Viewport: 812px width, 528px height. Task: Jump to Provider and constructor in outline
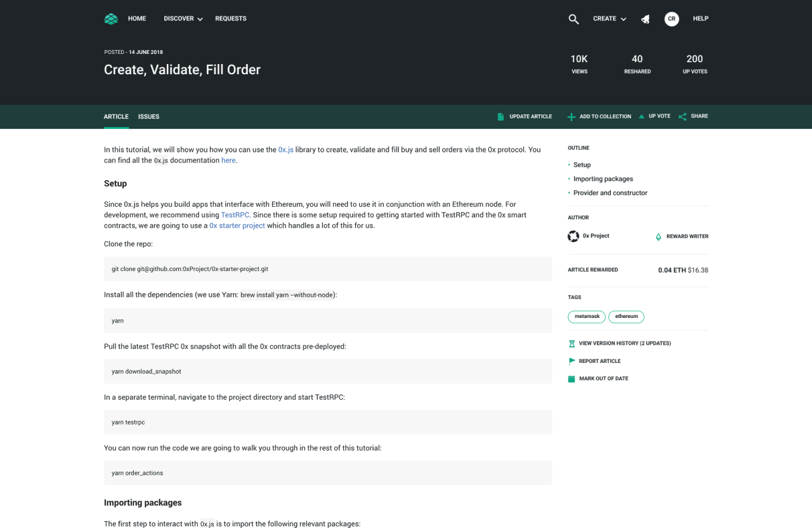(610, 193)
